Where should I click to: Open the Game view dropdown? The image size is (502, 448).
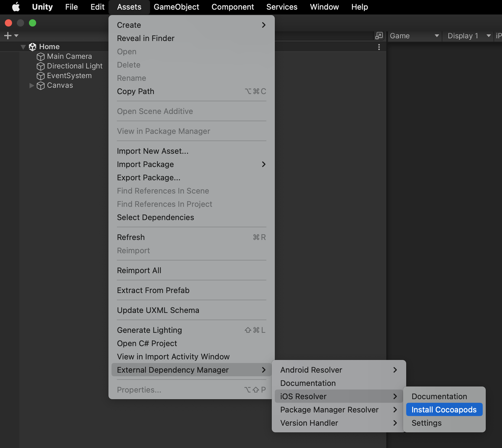(414, 36)
